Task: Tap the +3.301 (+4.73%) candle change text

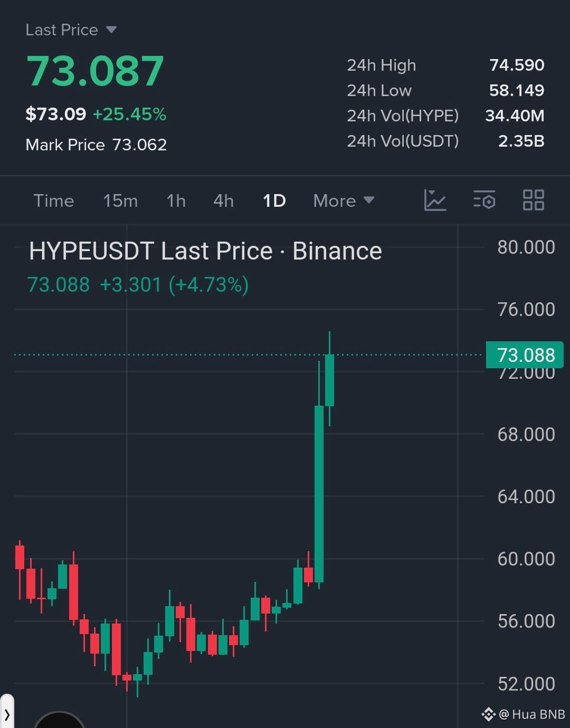Action: click(174, 285)
